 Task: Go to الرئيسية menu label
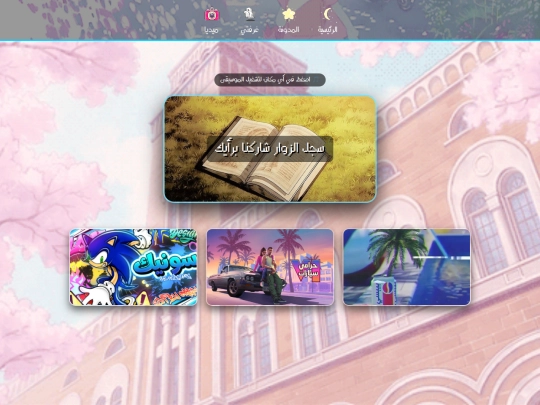point(328,30)
